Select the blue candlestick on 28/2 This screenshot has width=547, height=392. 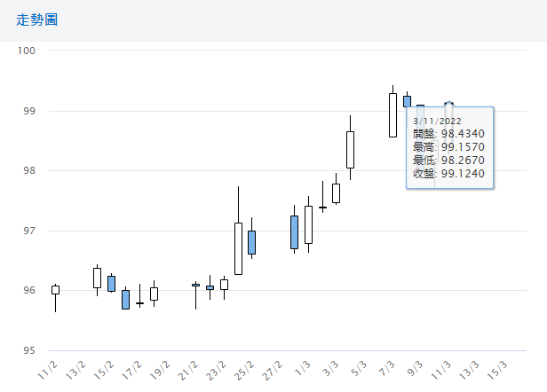point(294,232)
